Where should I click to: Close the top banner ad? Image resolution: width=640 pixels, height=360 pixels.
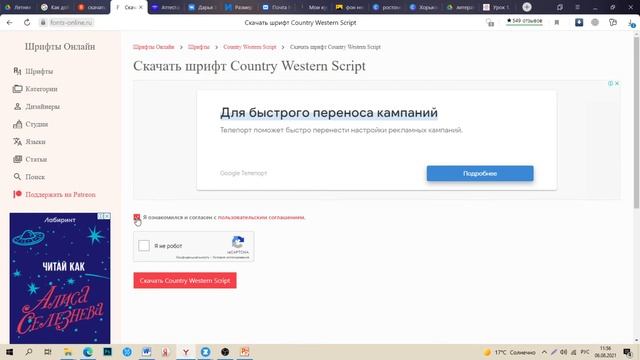[x=617, y=83]
